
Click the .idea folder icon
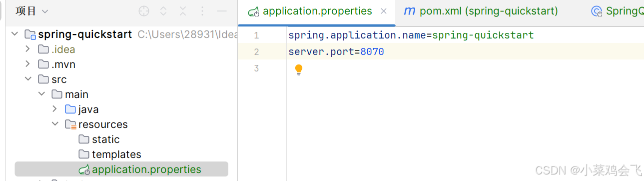click(x=43, y=49)
